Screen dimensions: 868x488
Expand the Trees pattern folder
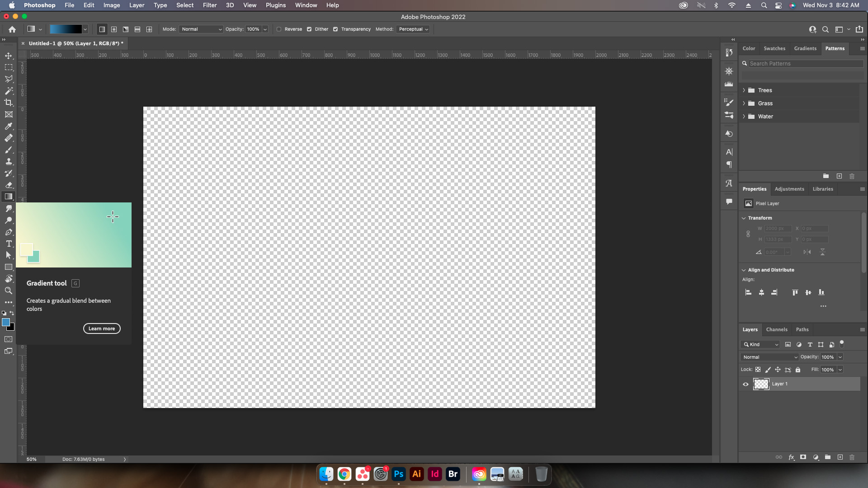pyautogui.click(x=744, y=90)
